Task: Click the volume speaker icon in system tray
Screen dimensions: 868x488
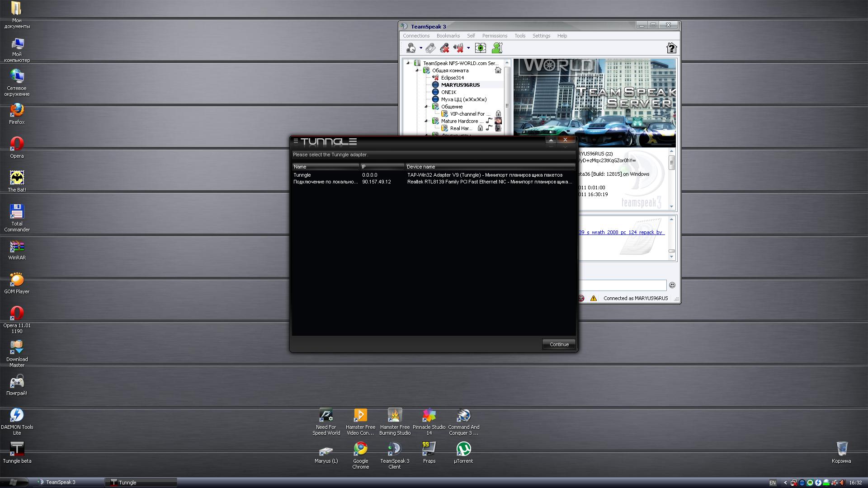Action: [x=842, y=483]
